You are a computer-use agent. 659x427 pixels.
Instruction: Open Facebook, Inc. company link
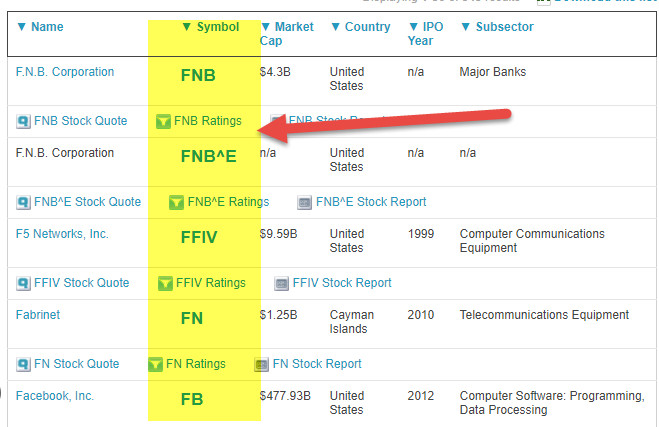55,396
